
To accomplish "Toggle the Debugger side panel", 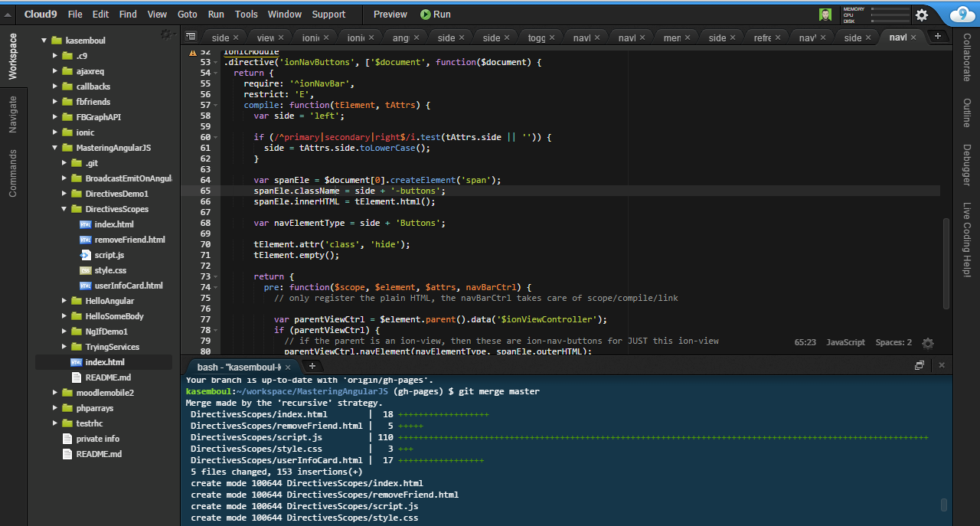I will click(966, 165).
